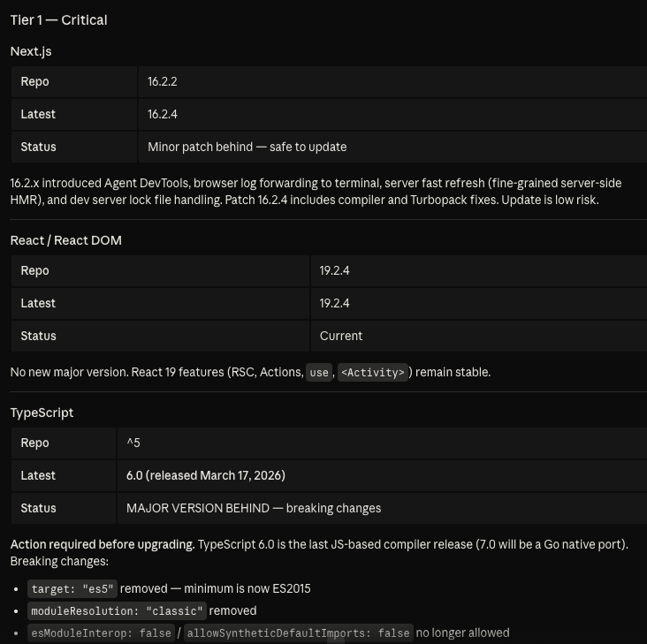Click the Repo label in Next.js table
Image resolution: width=647 pixels, height=644 pixels.
(34, 81)
